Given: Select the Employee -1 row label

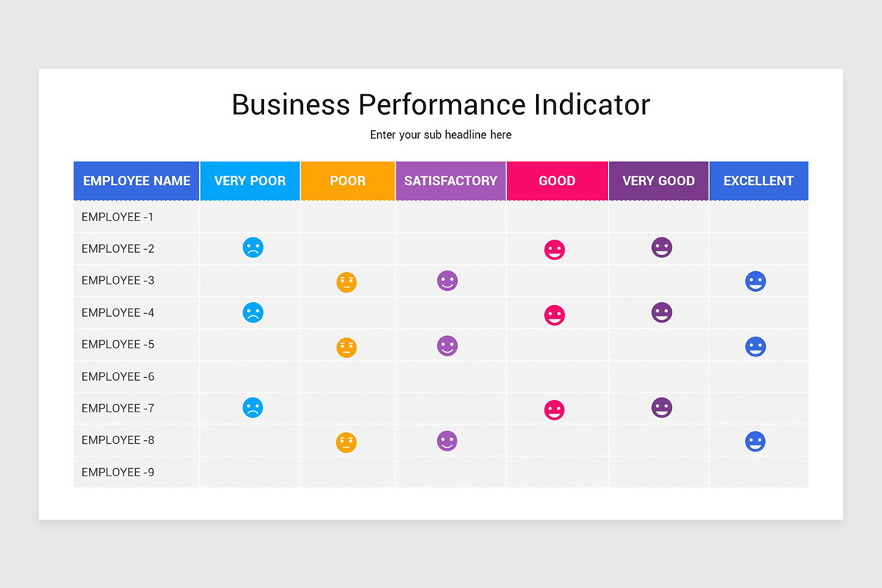Looking at the screenshot, I should click(118, 217).
